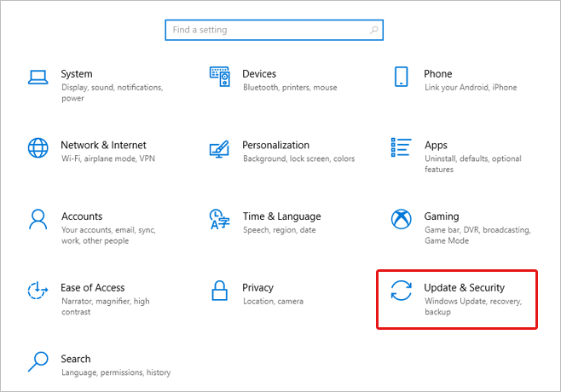Open the Time & Language icon

coord(220,219)
